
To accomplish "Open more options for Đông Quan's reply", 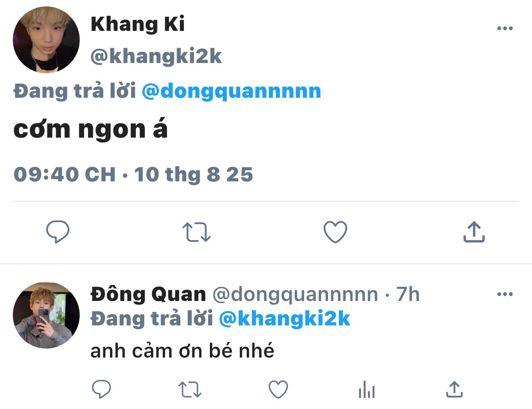I will (x=505, y=295).
